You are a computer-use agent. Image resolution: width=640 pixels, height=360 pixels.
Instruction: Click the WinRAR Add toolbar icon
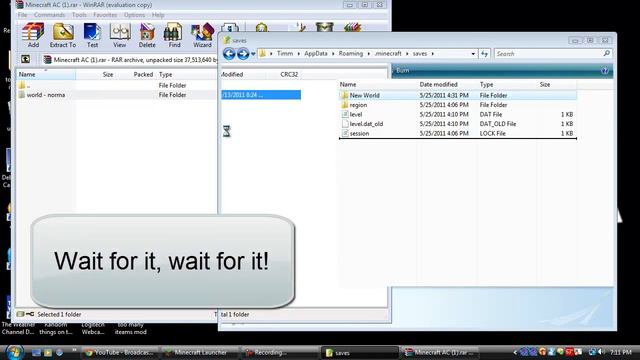[33, 36]
